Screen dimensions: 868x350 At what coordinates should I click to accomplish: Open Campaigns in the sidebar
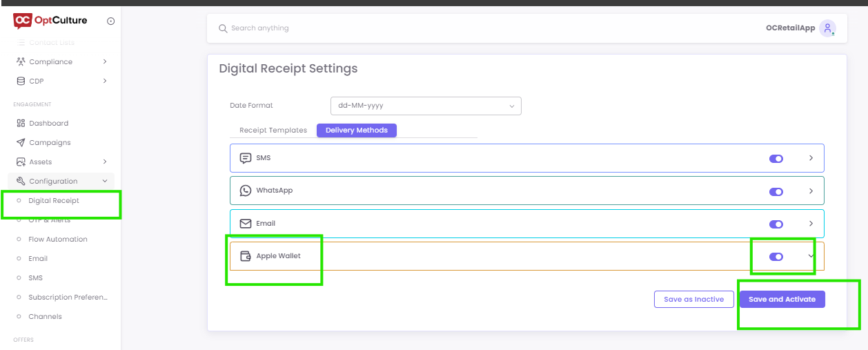click(50, 142)
